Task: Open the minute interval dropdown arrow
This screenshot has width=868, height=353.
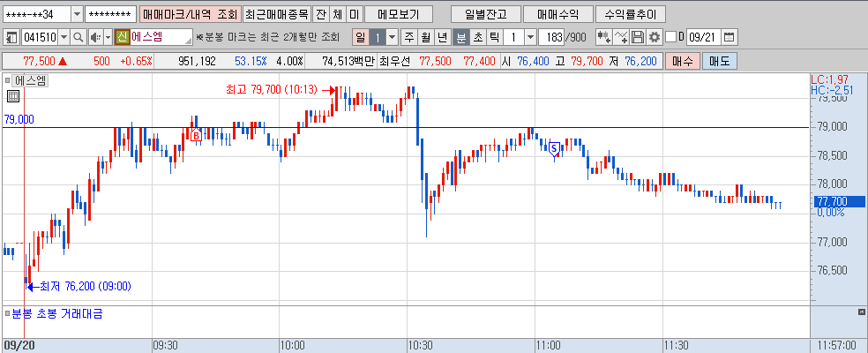Action: click(530, 37)
